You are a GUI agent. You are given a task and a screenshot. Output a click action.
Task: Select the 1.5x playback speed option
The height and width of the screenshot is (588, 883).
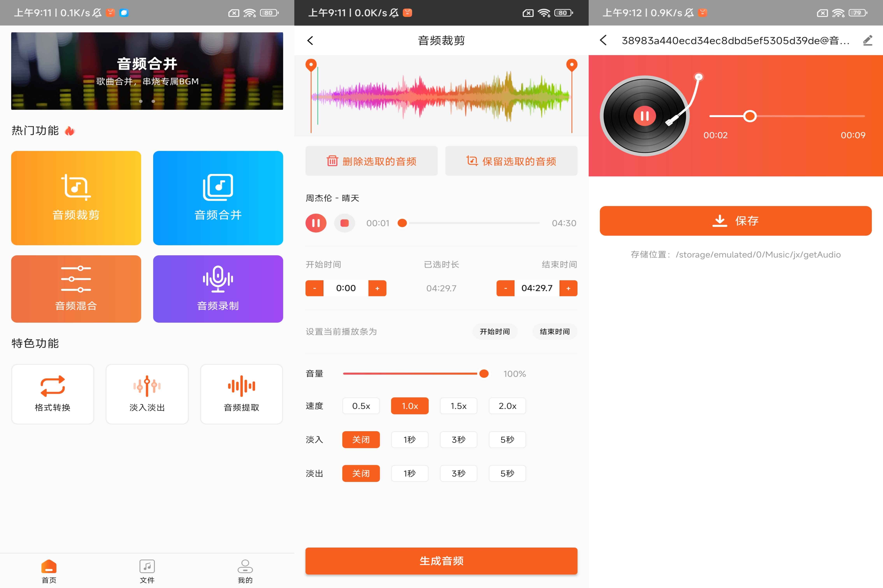[x=458, y=406]
